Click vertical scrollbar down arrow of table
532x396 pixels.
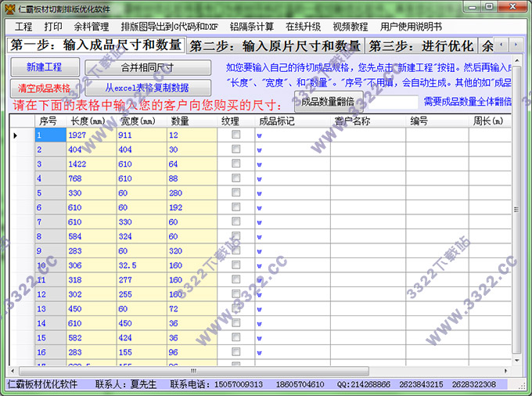tap(516, 360)
